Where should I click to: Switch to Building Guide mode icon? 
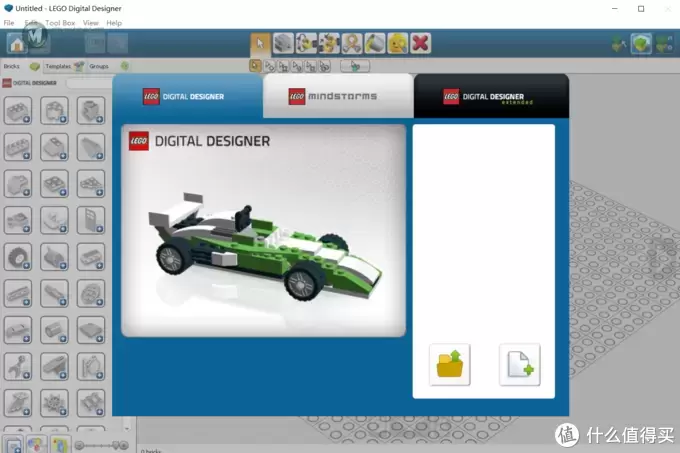[664, 44]
